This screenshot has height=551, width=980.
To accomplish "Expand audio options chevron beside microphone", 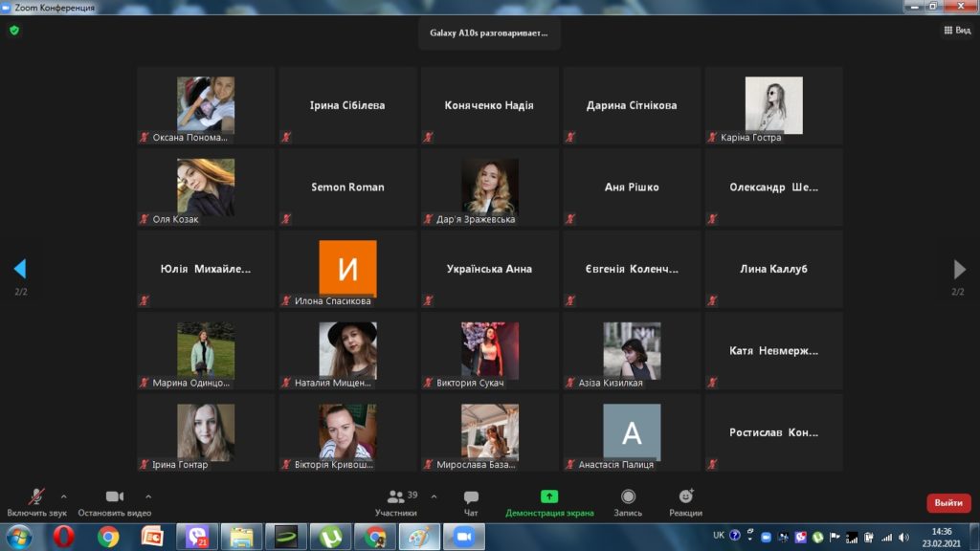I will [x=64, y=496].
